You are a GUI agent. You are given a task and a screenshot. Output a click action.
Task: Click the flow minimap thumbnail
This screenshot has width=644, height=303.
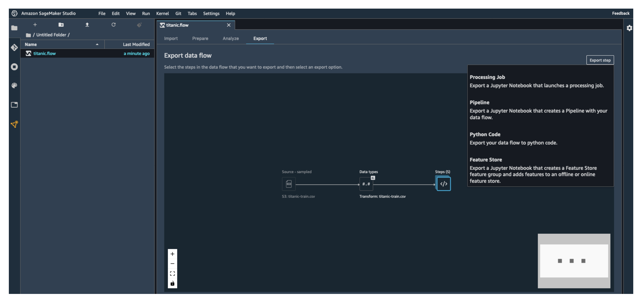[574, 261]
